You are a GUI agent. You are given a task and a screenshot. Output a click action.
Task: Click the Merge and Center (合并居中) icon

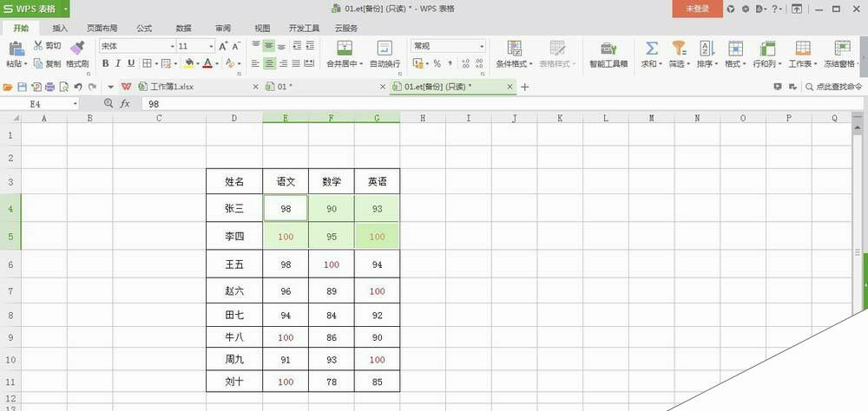(345, 49)
